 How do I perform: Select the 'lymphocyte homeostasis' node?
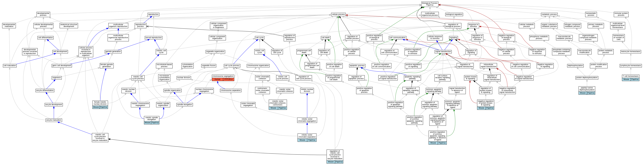630,66
